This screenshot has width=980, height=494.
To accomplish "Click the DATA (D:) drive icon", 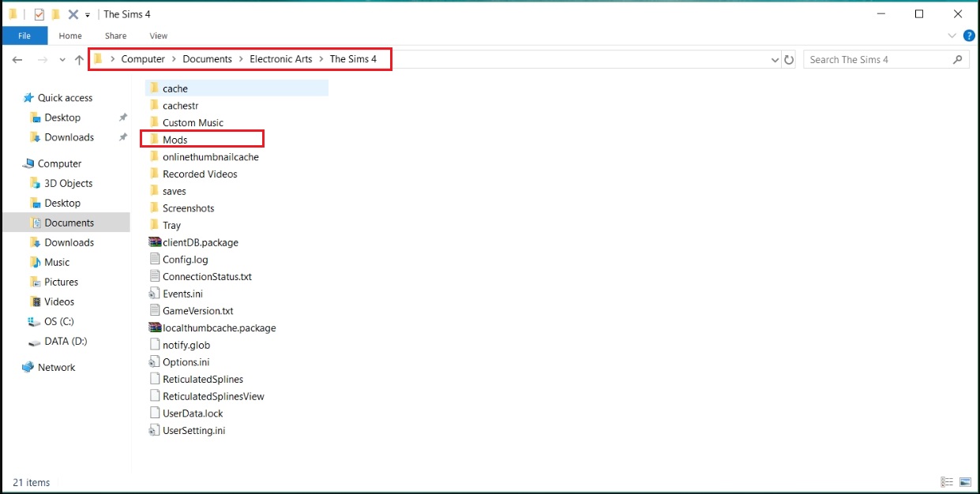I will click(35, 342).
